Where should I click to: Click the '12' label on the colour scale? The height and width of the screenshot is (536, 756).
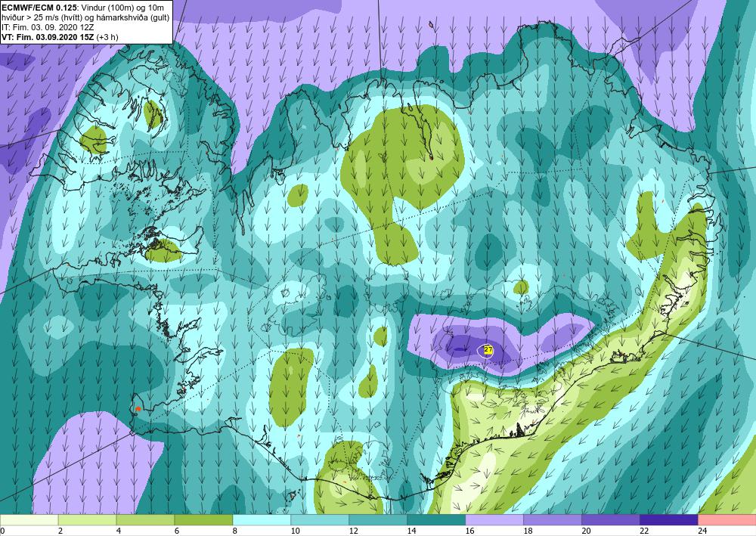353,531
